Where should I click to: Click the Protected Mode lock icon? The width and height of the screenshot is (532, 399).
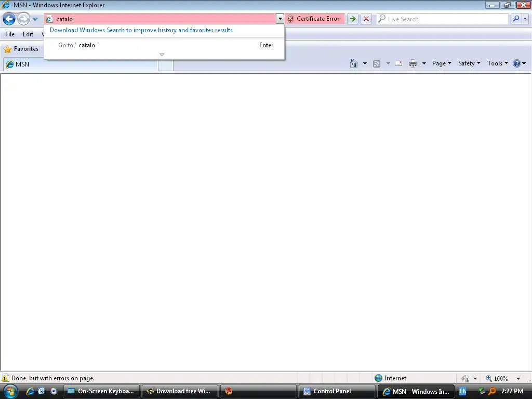click(465, 378)
